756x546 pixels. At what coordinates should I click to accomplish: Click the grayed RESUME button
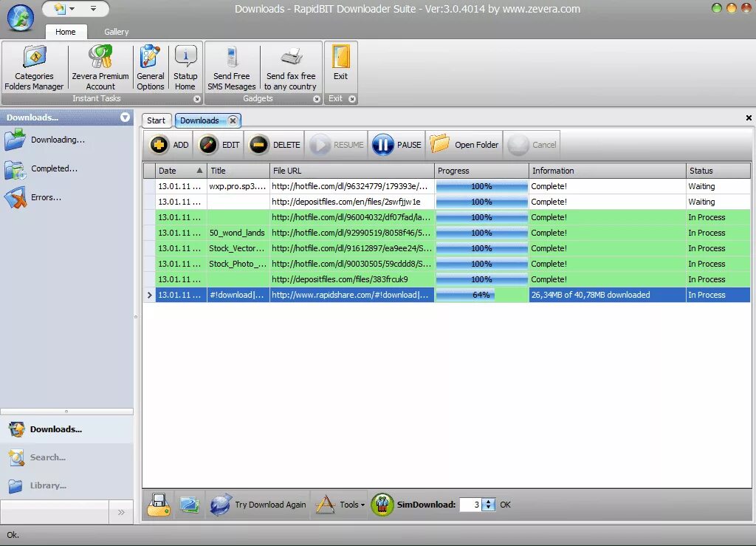[x=337, y=145]
